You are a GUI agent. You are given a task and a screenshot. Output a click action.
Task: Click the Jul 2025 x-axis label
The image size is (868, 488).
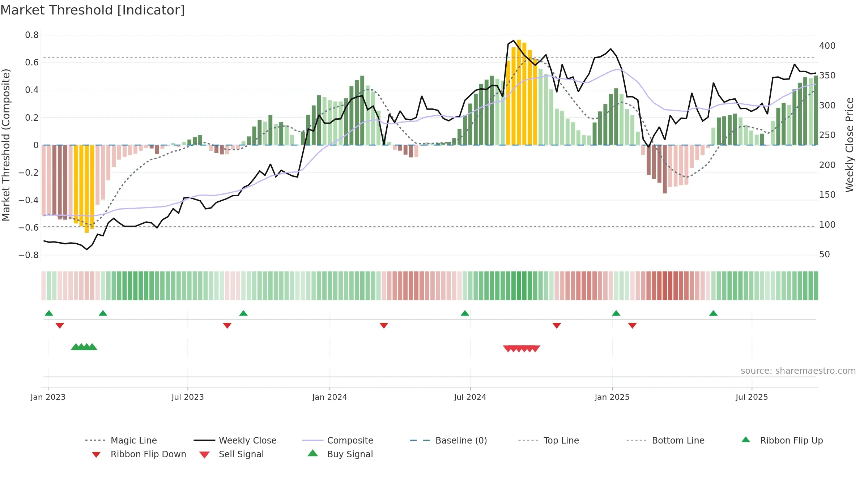(752, 397)
